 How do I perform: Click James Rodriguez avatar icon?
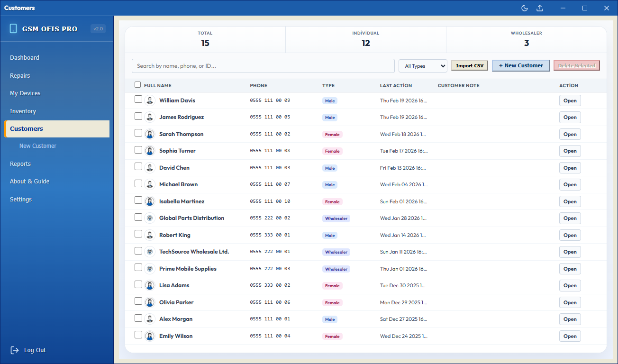pyautogui.click(x=150, y=117)
